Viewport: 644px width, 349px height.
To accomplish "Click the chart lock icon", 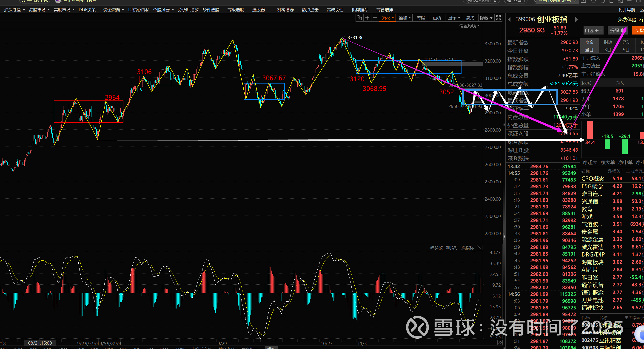I will [x=359, y=18].
